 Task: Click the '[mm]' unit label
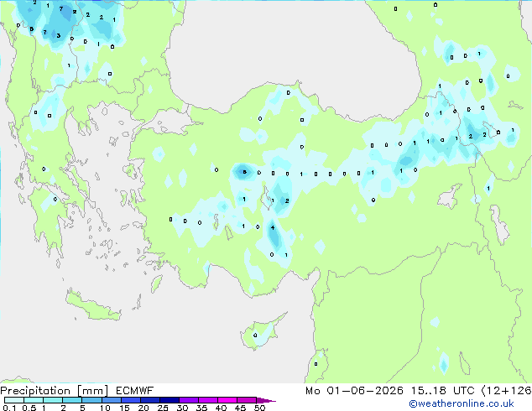click(x=93, y=391)
